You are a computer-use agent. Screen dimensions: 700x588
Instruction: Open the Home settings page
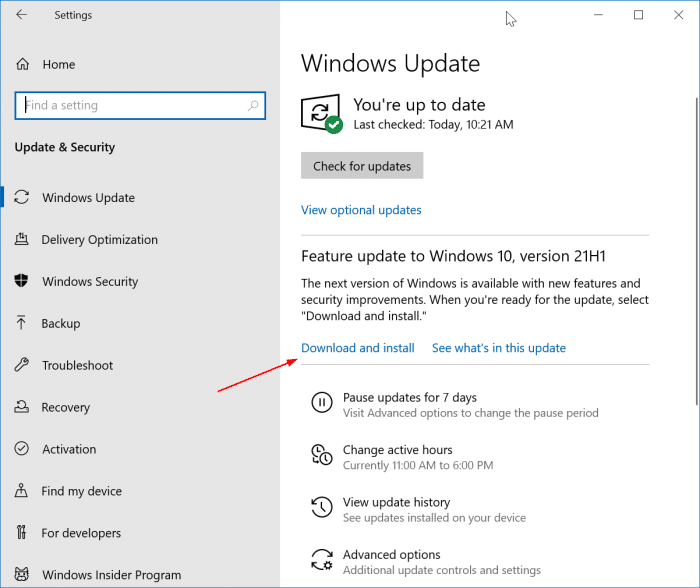pos(58,64)
